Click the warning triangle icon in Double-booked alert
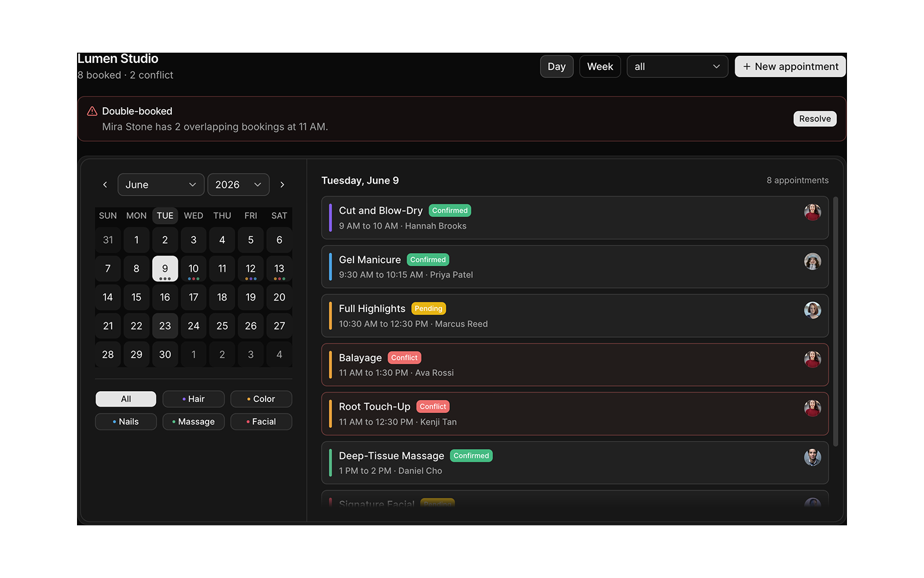Screen dimensions: 924x578 92,111
